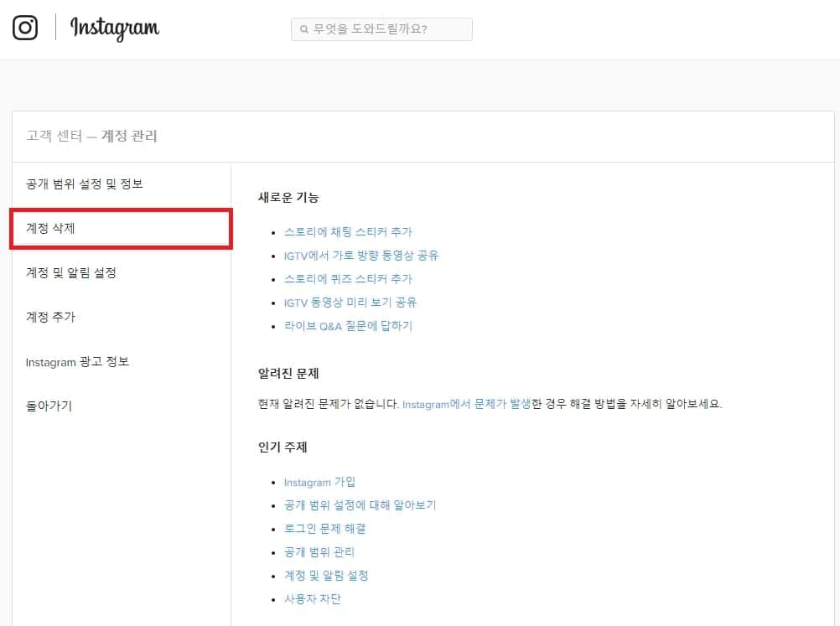Screen dimensions: 840x626
Task: Click 돌아가기 to go back
Action: coord(49,406)
